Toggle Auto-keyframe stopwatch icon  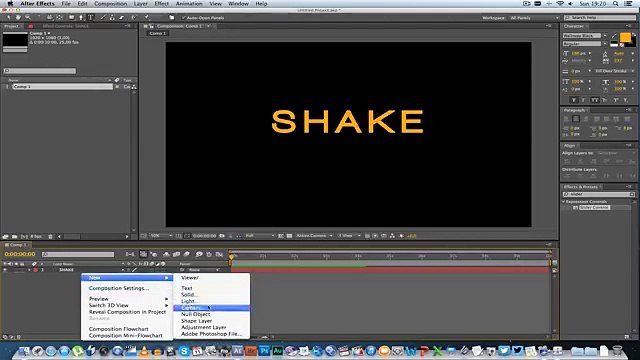(x=209, y=254)
